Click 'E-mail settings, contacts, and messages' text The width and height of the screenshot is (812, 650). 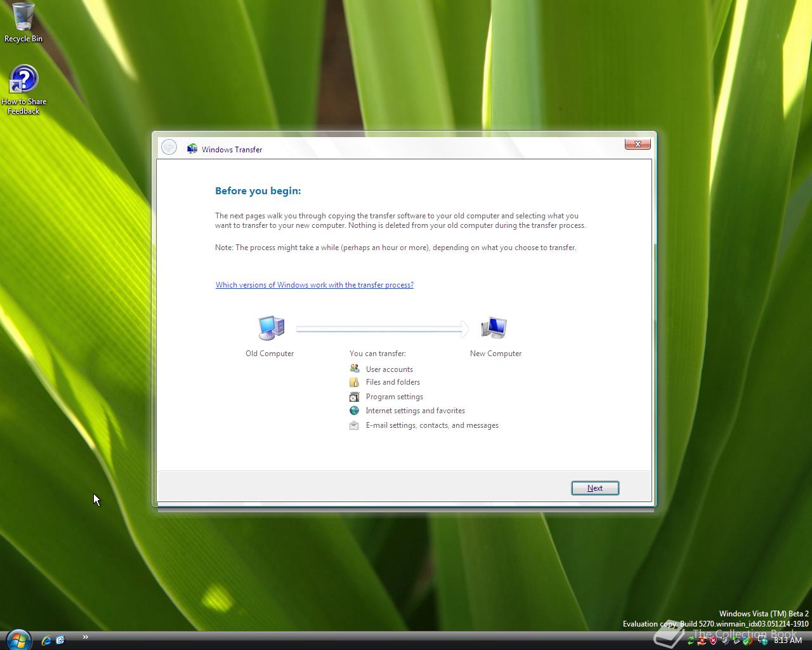432,425
